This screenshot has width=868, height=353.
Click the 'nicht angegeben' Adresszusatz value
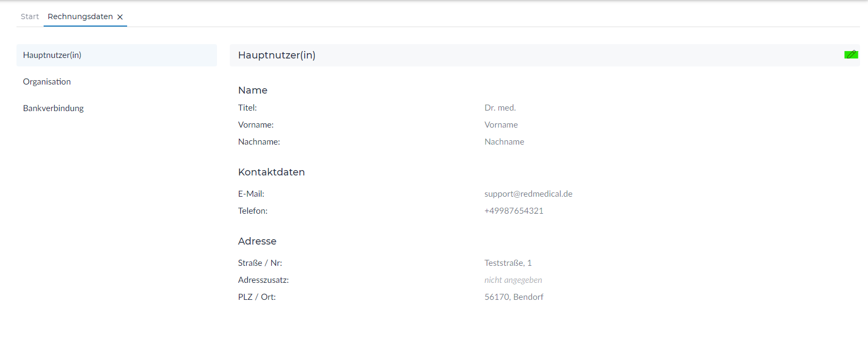[x=513, y=280]
